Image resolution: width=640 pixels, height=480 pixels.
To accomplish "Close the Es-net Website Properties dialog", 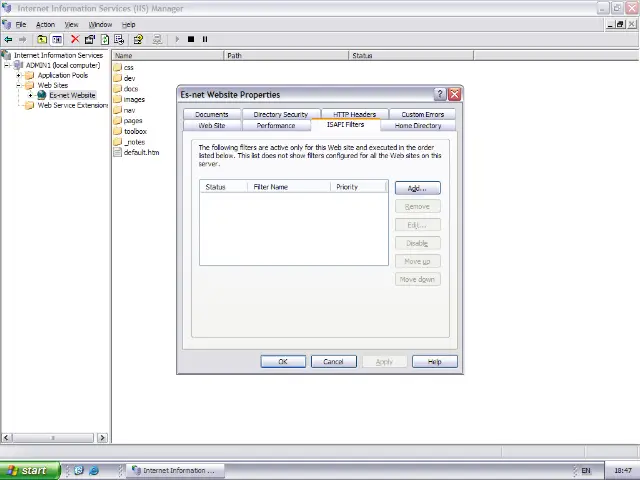I will [454, 94].
